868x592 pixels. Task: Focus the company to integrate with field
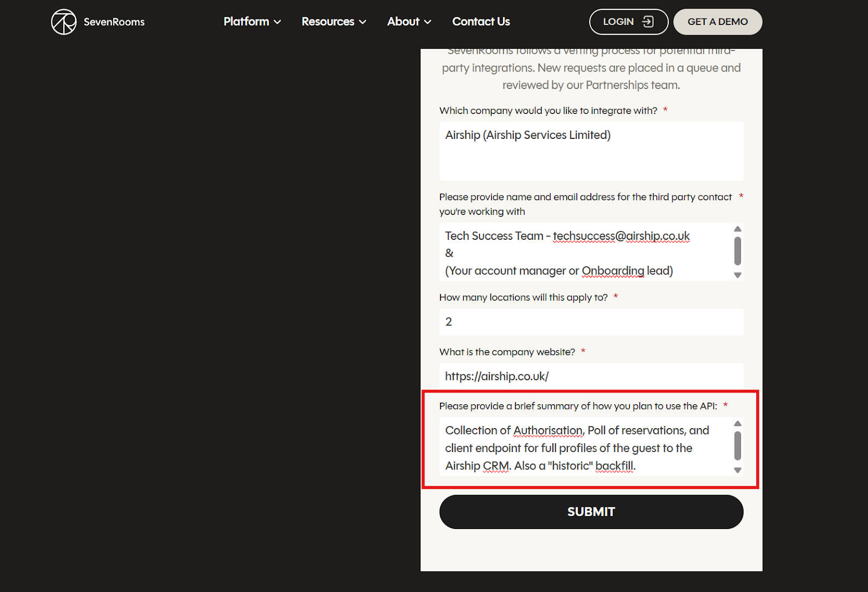click(591, 151)
